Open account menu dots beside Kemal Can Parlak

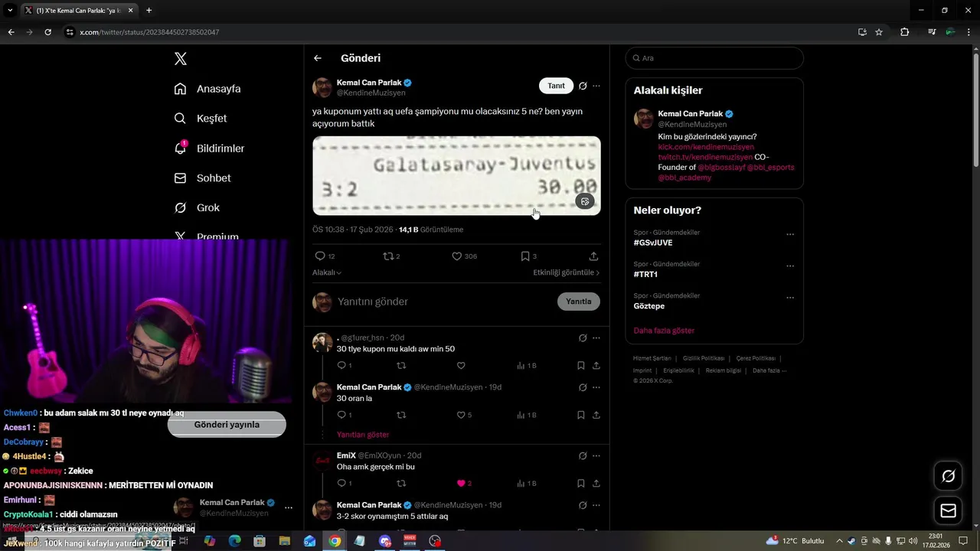pyautogui.click(x=289, y=507)
